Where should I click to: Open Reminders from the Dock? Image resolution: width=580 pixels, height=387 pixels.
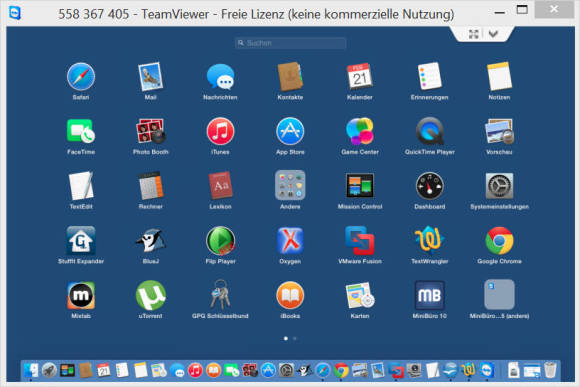point(122,370)
